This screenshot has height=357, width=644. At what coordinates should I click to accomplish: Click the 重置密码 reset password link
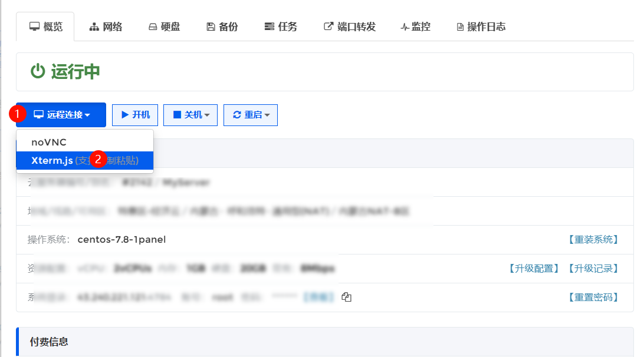coord(593,297)
